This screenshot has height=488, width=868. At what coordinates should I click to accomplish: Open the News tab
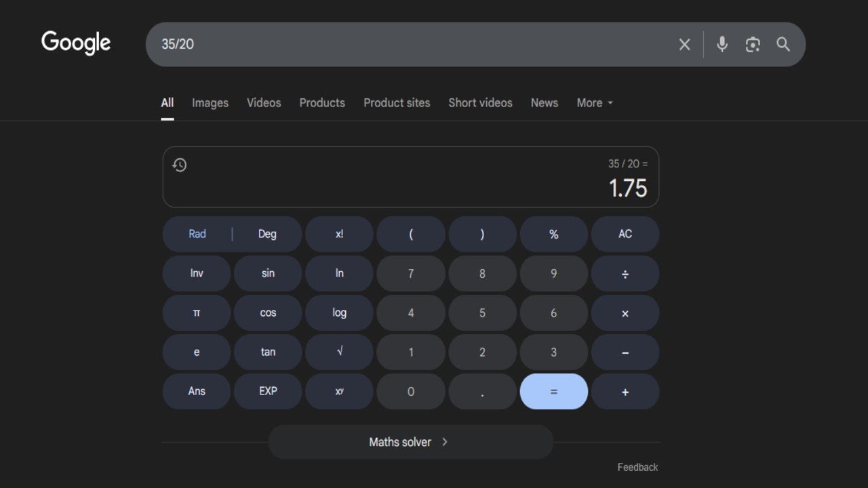(545, 103)
